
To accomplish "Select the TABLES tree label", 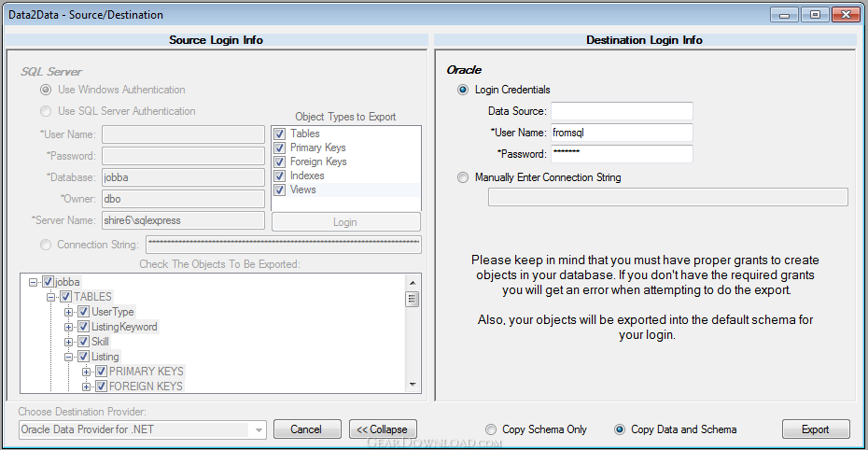I will click(92, 297).
